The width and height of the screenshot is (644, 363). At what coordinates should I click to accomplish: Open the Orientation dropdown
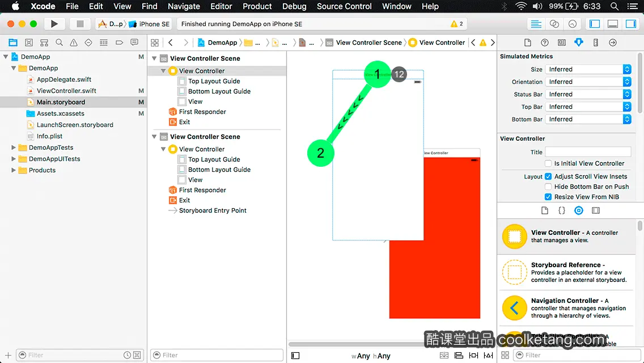(588, 82)
